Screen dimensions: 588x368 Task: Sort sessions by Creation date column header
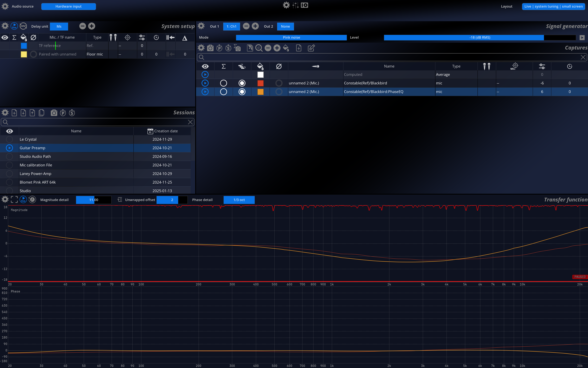(162, 131)
